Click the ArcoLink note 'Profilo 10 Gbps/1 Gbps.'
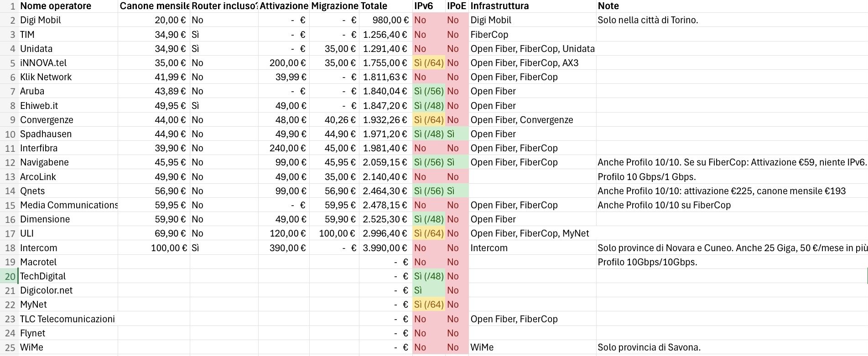This screenshot has height=356, width=868. point(646,177)
